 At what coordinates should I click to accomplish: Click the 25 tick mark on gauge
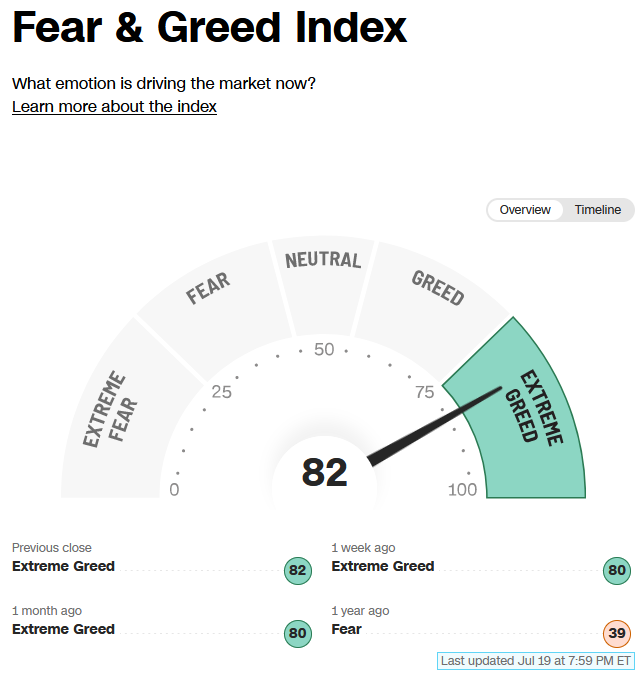pyautogui.click(x=221, y=392)
